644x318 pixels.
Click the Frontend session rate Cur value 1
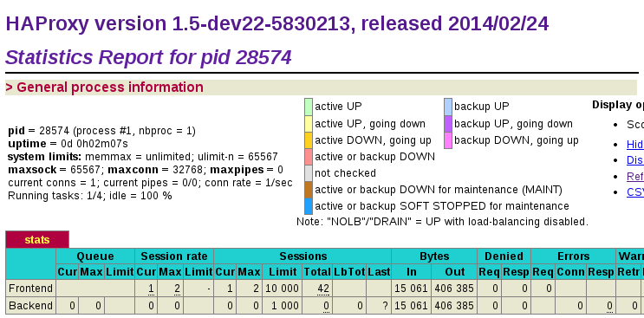click(151, 289)
